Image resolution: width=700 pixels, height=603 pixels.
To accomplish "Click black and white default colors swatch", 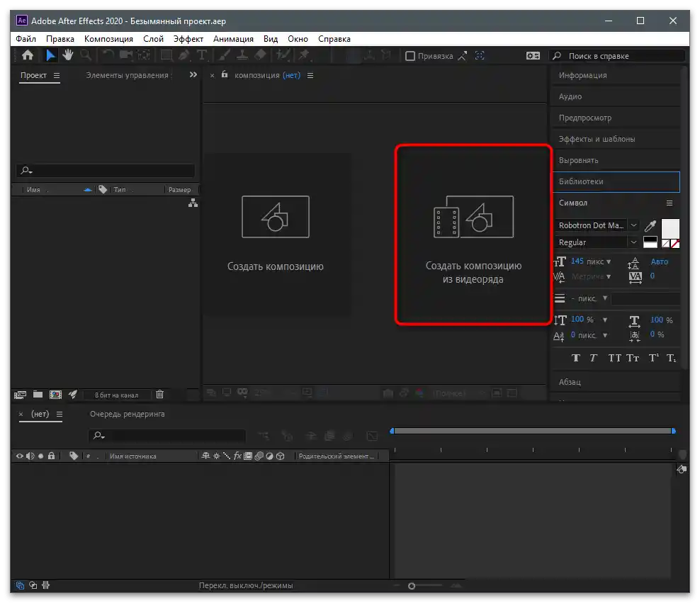I will coord(650,242).
